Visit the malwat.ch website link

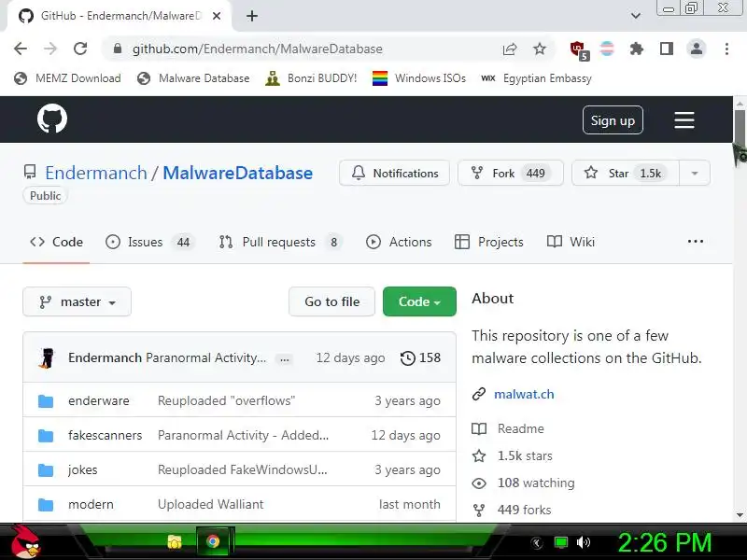[524, 394]
